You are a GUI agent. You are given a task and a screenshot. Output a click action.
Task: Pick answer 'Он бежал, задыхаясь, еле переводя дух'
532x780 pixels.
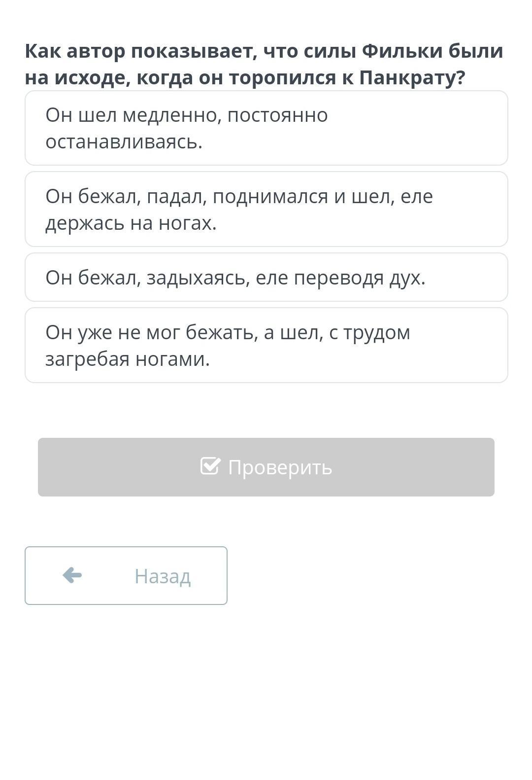pos(266,277)
